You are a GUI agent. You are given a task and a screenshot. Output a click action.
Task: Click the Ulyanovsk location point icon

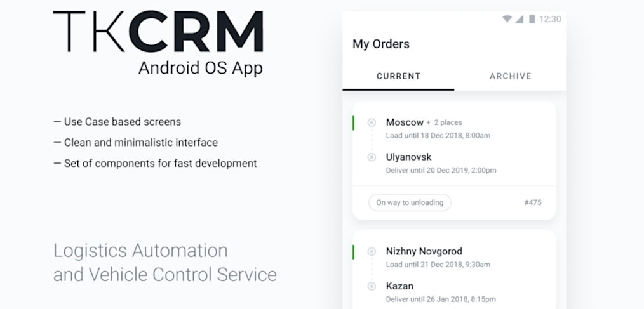tap(372, 157)
